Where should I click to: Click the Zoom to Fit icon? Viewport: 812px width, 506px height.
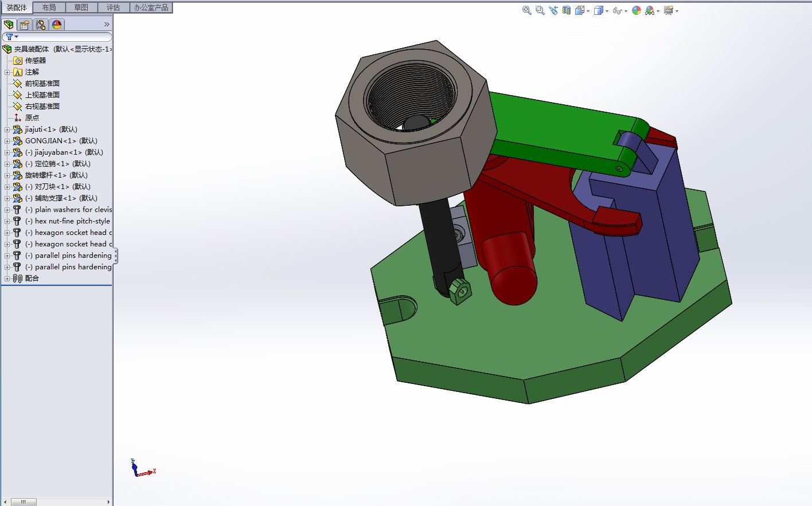(526, 10)
